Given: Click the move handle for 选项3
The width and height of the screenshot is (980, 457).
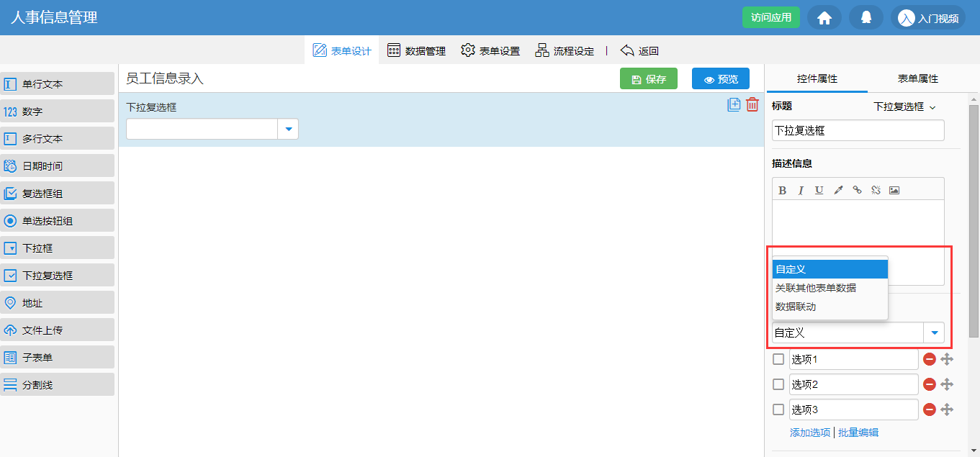Looking at the screenshot, I should (948, 410).
